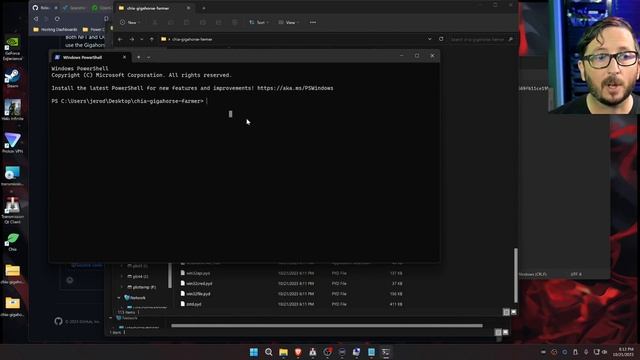Open the View menu in Explorer
Screen dimensions: 640x360
coord(289,22)
